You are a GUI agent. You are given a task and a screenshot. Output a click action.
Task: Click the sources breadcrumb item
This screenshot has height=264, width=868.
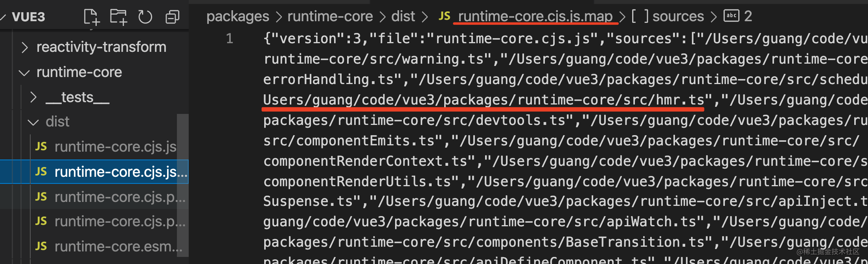click(678, 16)
